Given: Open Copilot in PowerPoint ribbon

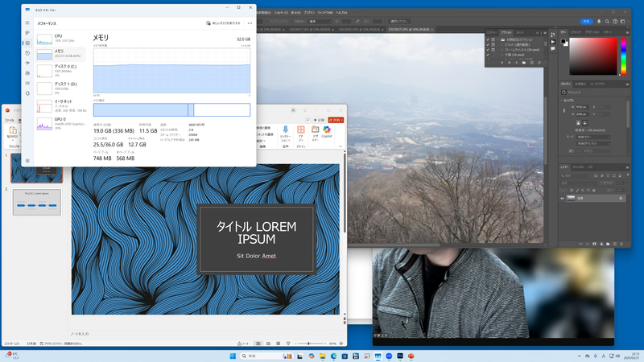Looking at the screenshot, I should pyautogui.click(x=327, y=132).
